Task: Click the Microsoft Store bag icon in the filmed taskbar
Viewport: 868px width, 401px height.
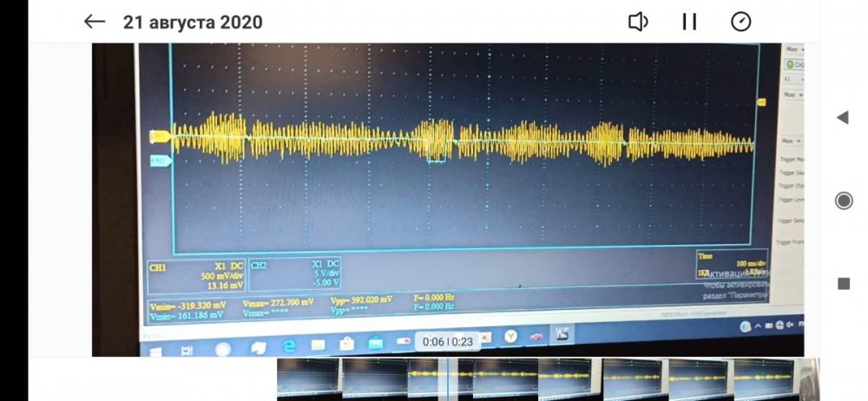Action: [x=347, y=344]
